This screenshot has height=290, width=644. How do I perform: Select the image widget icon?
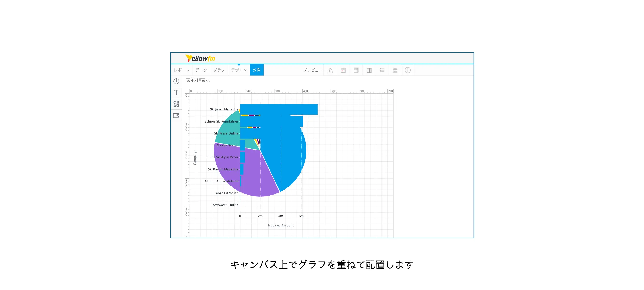tap(176, 115)
